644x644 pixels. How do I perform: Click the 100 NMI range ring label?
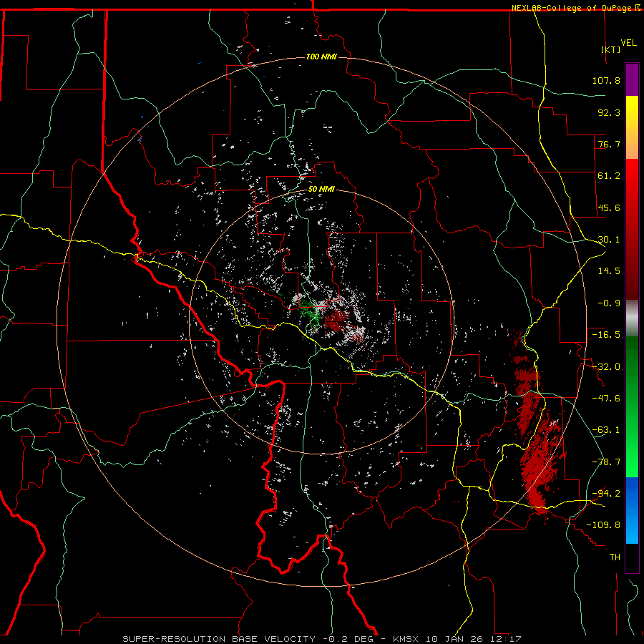(321, 57)
